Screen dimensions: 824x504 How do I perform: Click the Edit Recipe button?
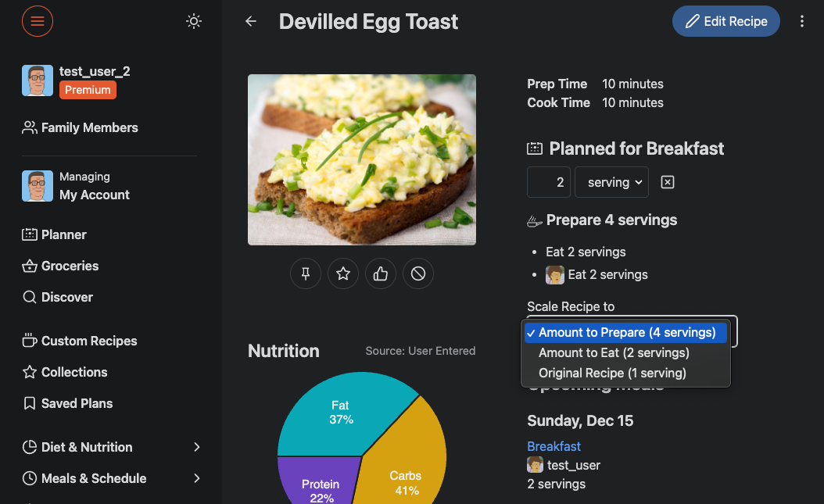click(x=725, y=21)
